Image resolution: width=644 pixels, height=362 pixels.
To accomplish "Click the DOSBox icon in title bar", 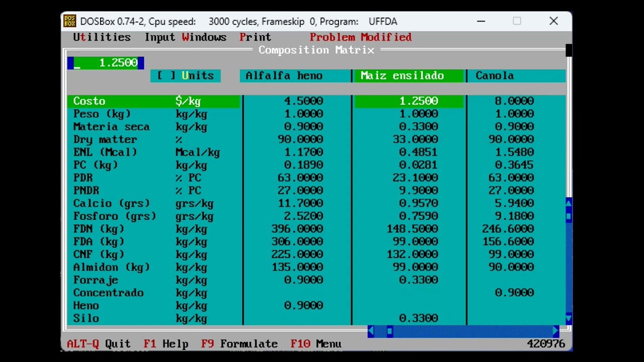I will click(x=69, y=21).
